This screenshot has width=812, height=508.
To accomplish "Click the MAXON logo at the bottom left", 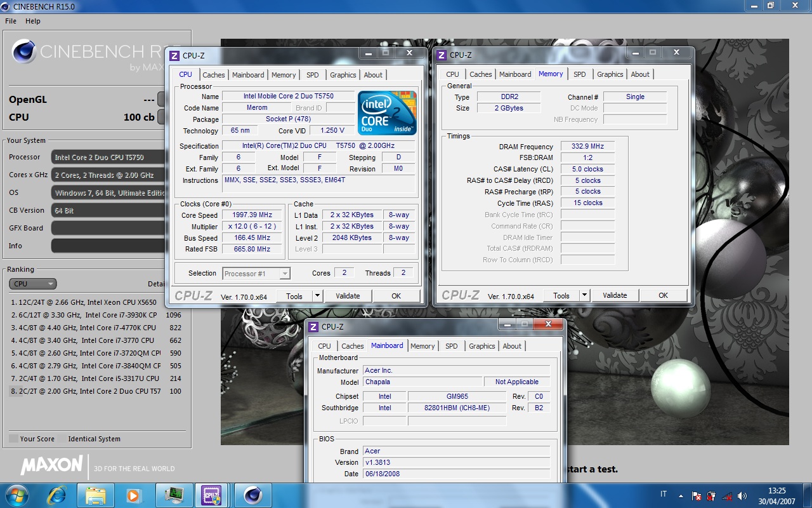I will pyautogui.click(x=52, y=465).
